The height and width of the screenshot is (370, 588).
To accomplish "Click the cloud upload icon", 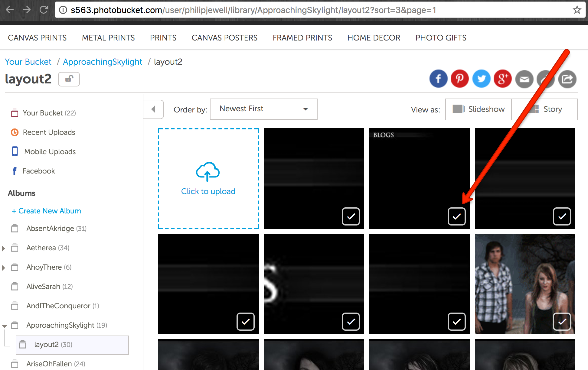I will 208,171.
